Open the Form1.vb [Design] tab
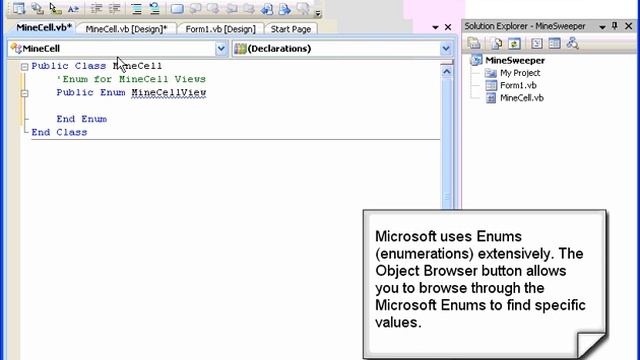Screen dimensions: 640x360 click(220, 29)
